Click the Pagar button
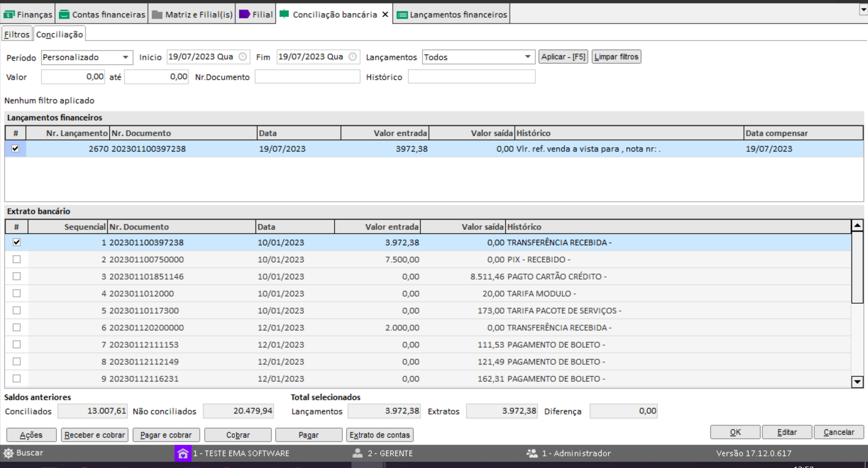This screenshot has height=468, width=868. (309, 435)
